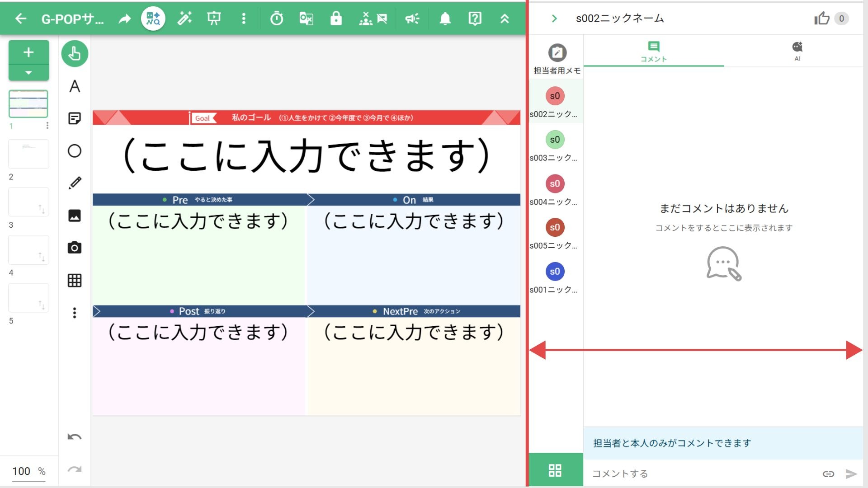The width and height of the screenshot is (868, 488).
Task: Click the share arrow next to G-POP title
Action: click(x=125, y=19)
